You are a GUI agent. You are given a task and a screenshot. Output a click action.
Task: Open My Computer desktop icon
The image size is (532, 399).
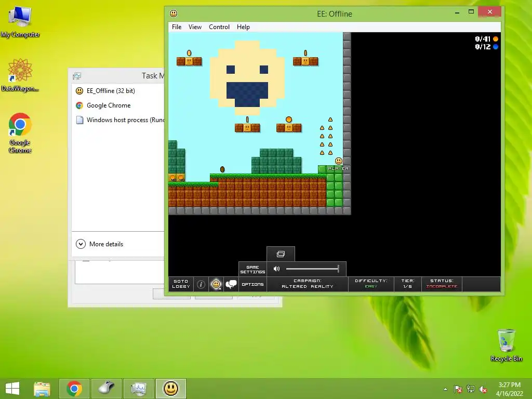pyautogui.click(x=20, y=22)
